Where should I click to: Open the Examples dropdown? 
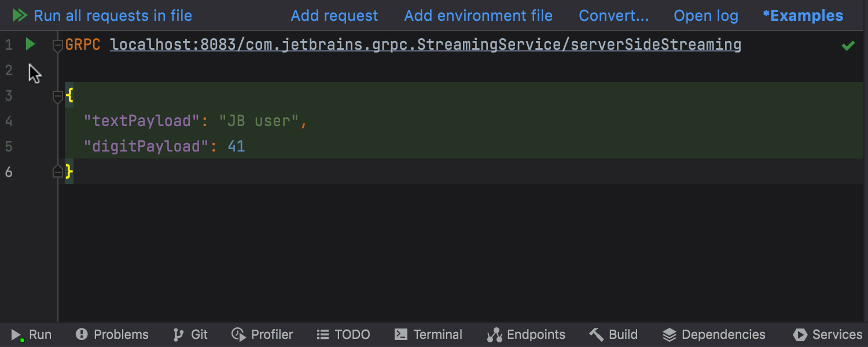coord(803,16)
